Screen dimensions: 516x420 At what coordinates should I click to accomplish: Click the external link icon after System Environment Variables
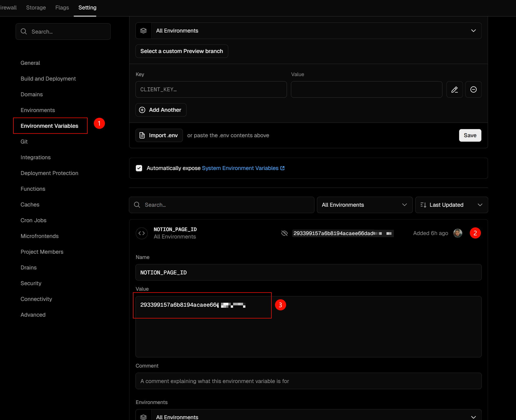click(282, 168)
